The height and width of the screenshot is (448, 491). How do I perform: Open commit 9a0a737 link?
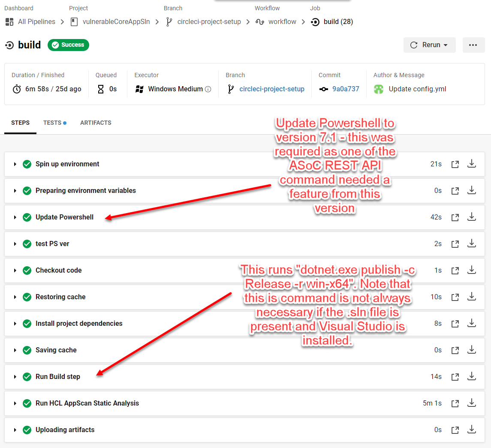(x=346, y=89)
